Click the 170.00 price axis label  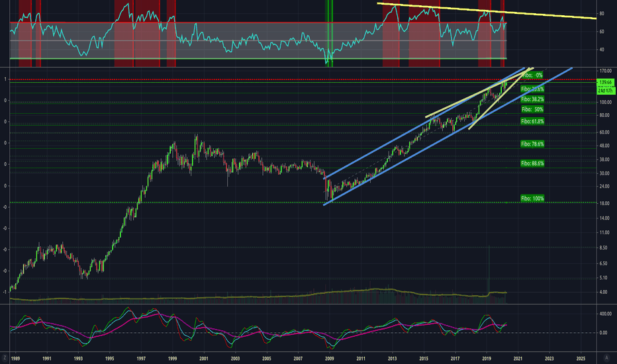[605, 71]
